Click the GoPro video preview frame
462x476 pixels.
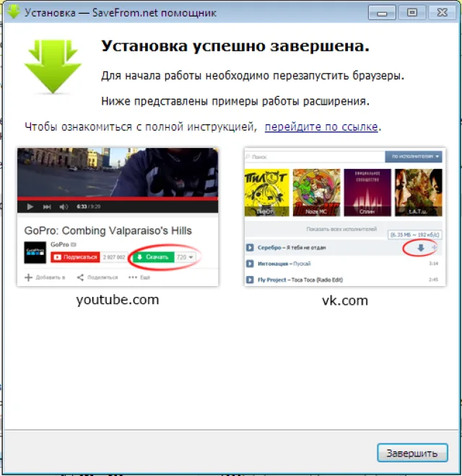(x=118, y=172)
